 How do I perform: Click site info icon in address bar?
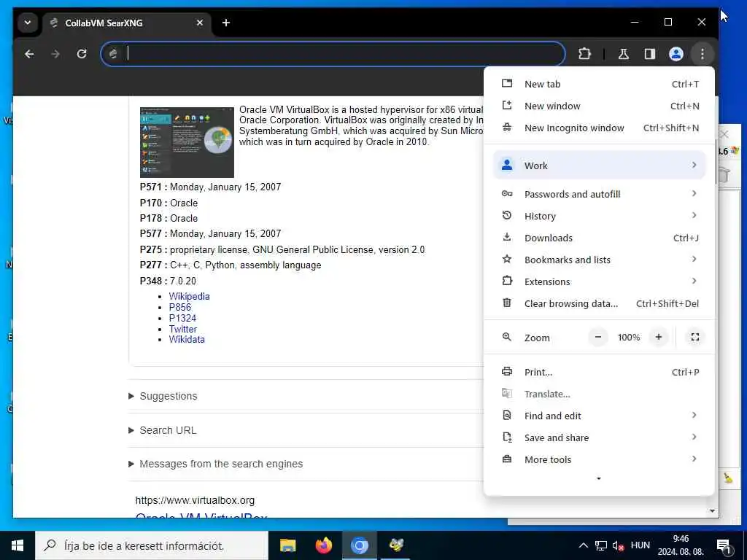click(x=113, y=54)
